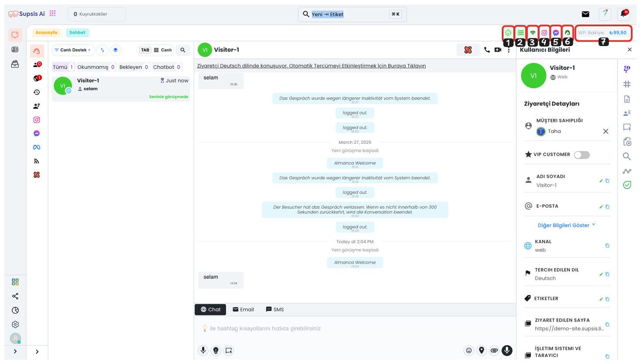Open the mail inbox icon in header
This screenshot has height=364, width=641.
click(586, 14)
